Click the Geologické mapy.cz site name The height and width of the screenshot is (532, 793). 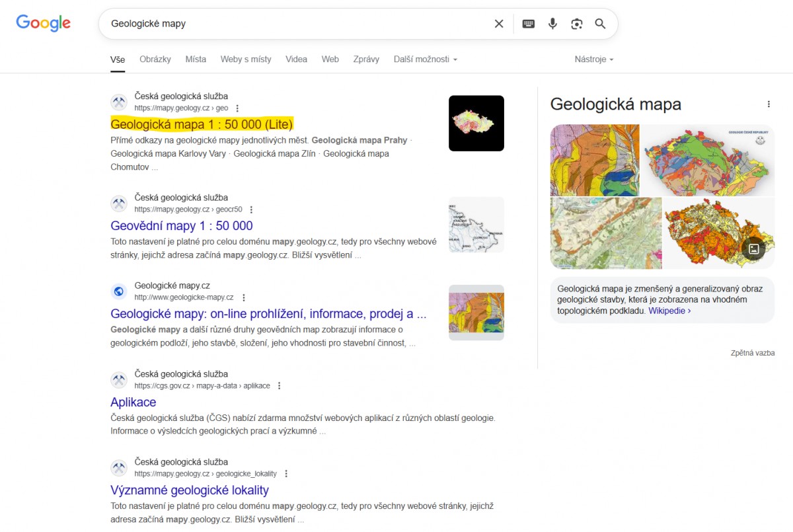point(172,285)
